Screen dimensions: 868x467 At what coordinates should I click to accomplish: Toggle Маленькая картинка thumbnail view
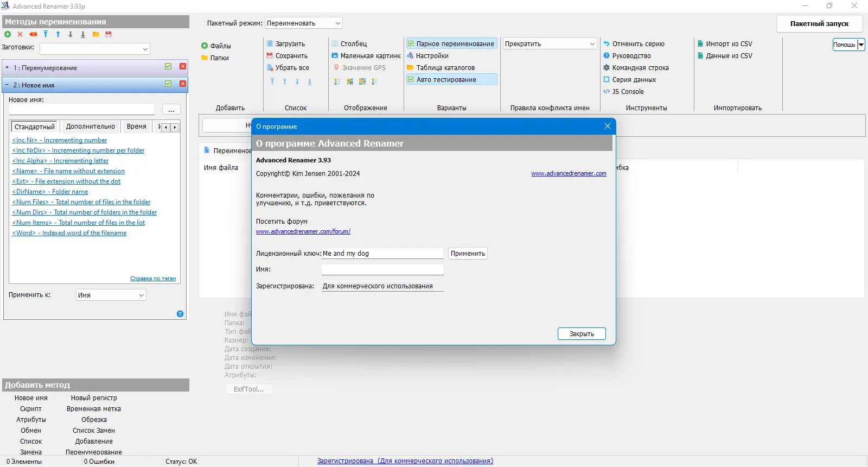(x=366, y=56)
